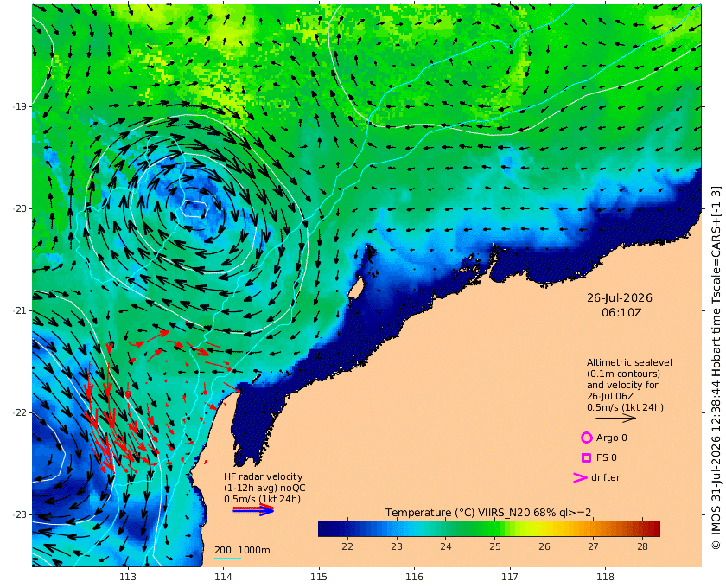Click the Temperature VIIRS_N20 colorbar title
The height and width of the screenshot is (588, 726).
coord(488,513)
